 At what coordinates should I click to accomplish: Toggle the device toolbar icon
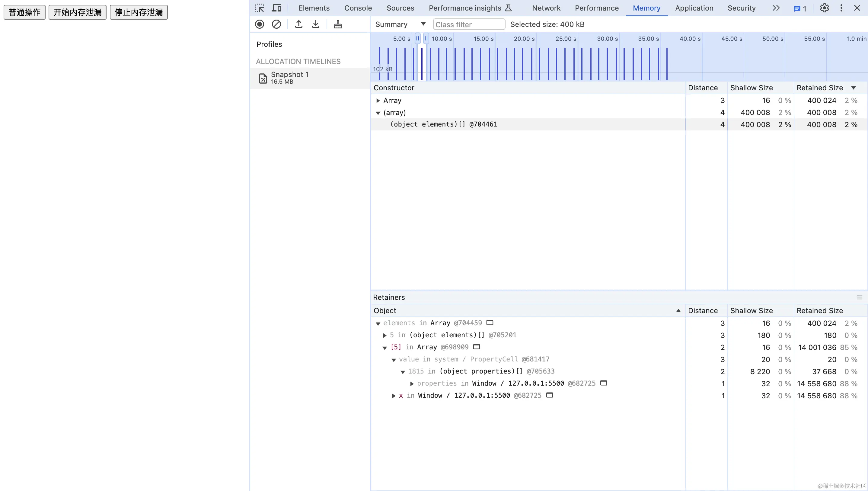(277, 8)
